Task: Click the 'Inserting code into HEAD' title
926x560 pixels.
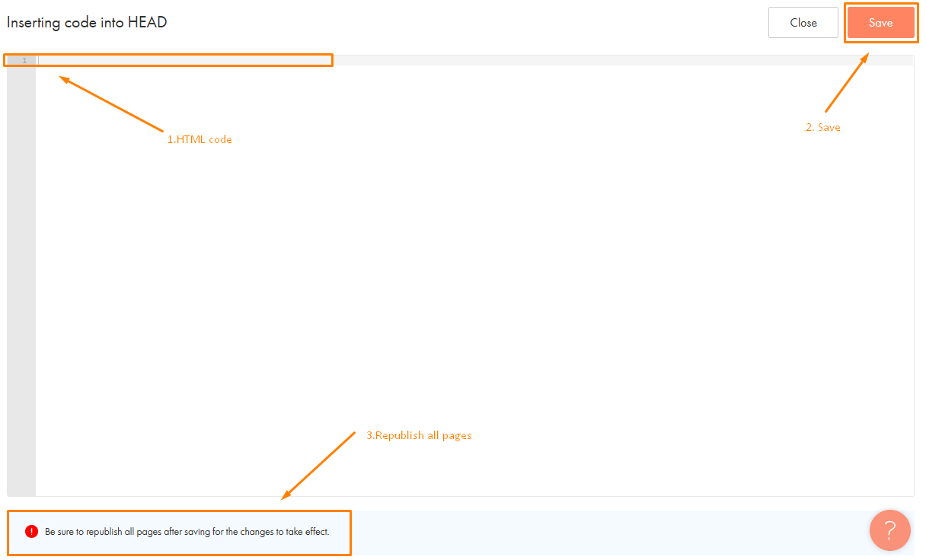Action: 87,23
